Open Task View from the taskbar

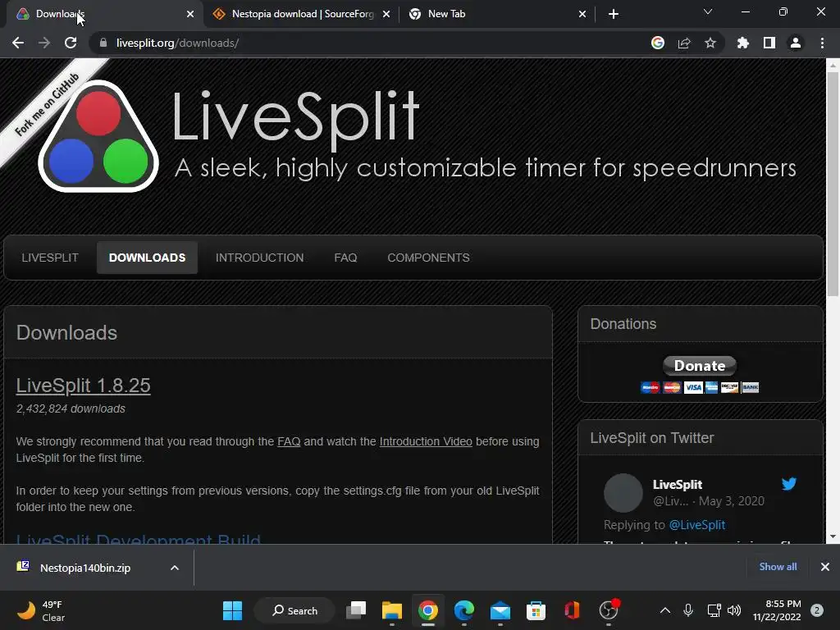356,610
